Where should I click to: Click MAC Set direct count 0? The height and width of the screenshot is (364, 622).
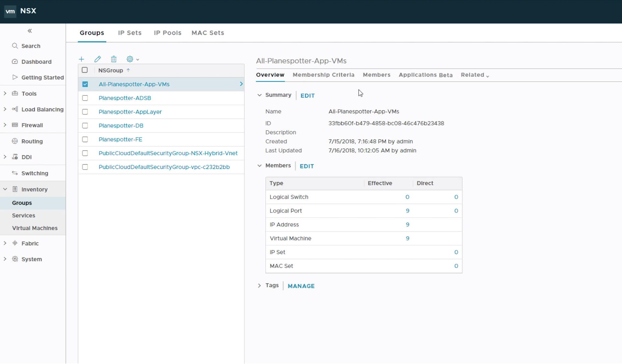click(x=456, y=266)
